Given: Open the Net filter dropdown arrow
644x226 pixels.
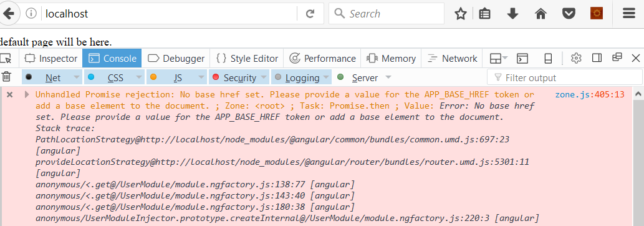Looking at the screenshot, I should (77, 77).
